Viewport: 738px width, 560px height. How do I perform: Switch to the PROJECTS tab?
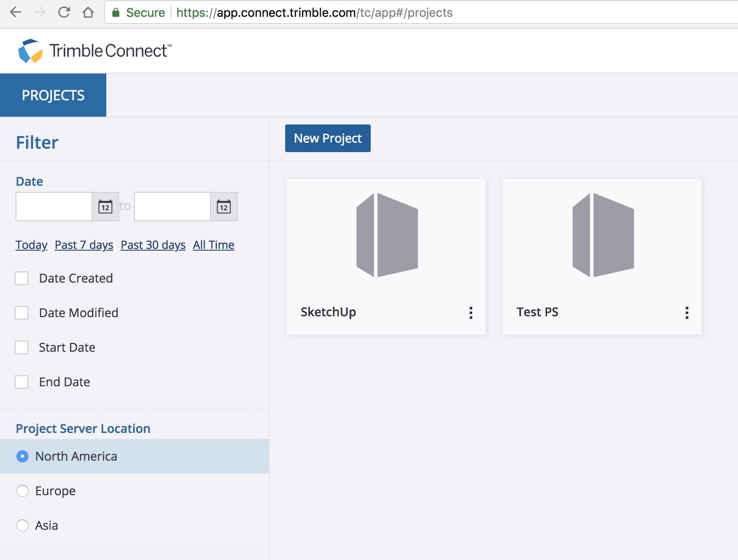[53, 95]
